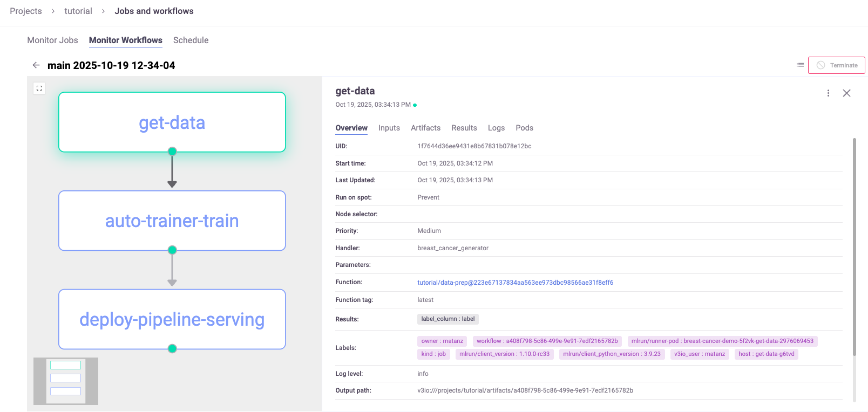Click the mlrun/client_python_version label chip

pyautogui.click(x=612, y=354)
